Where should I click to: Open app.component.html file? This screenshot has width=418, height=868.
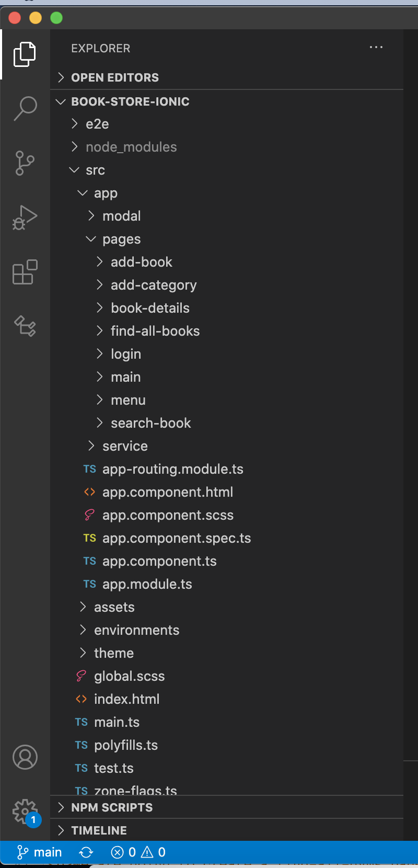click(x=167, y=492)
